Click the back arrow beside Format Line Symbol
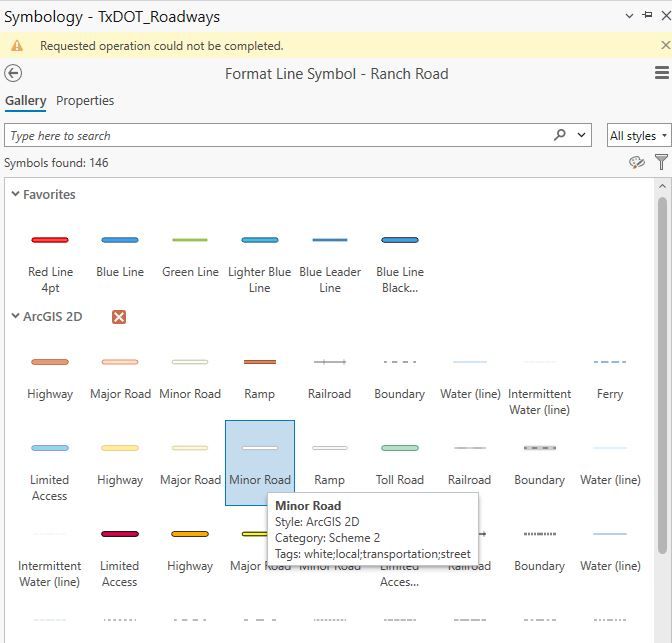 point(13,73)
